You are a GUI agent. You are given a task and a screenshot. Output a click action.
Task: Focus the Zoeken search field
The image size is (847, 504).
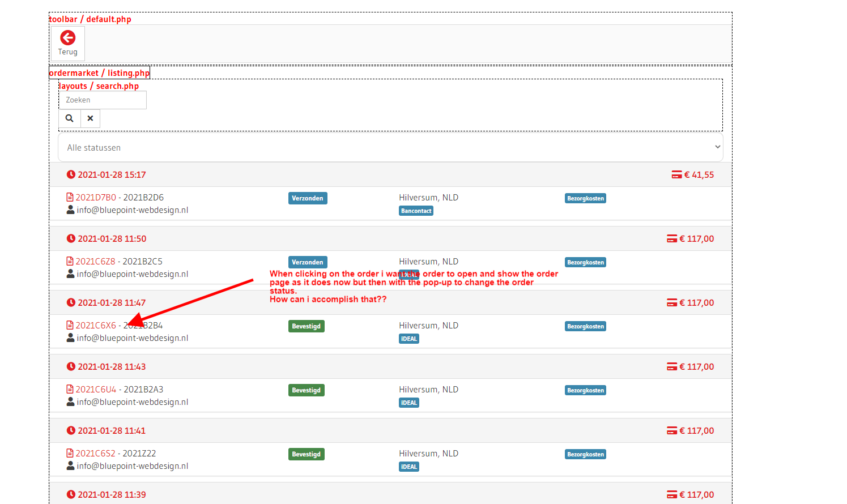coord(103,100)
